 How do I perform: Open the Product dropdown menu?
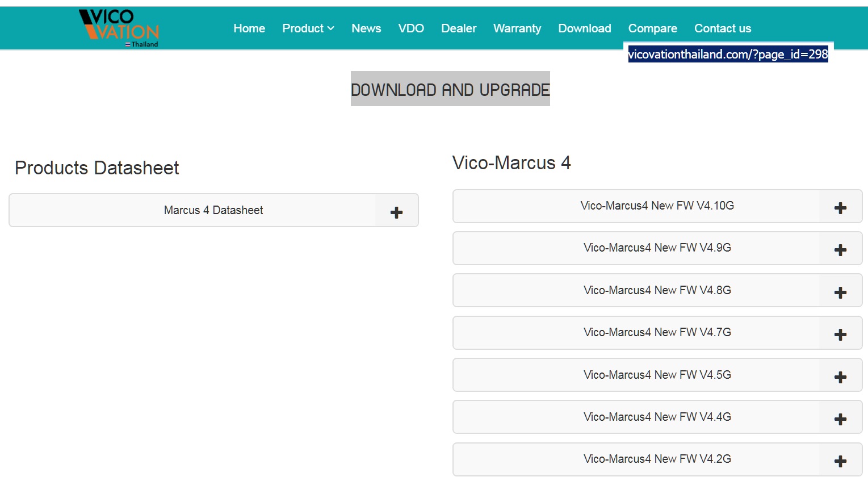(x=308, y=28)
